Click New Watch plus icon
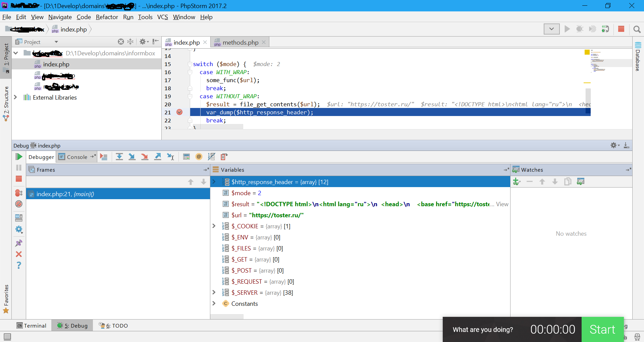This screenshot has height=342, width=644. 517,182
